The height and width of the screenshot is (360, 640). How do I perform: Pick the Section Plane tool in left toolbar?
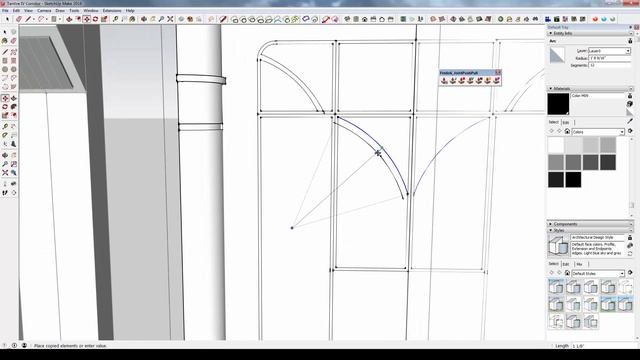[x=13, y=193]
